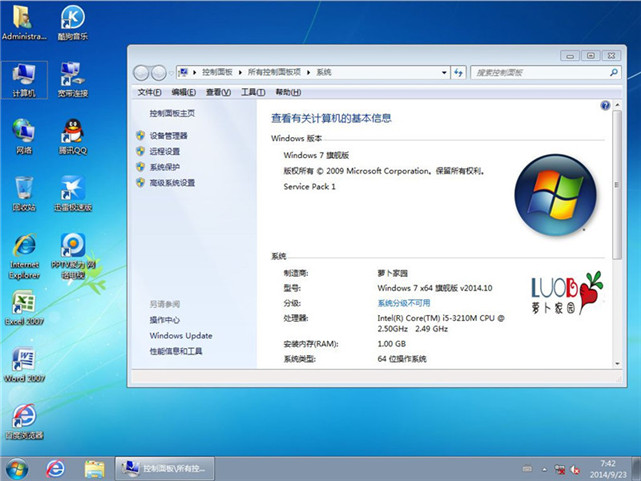Activate the 控制面板 taskbar window button

point(165,468)
